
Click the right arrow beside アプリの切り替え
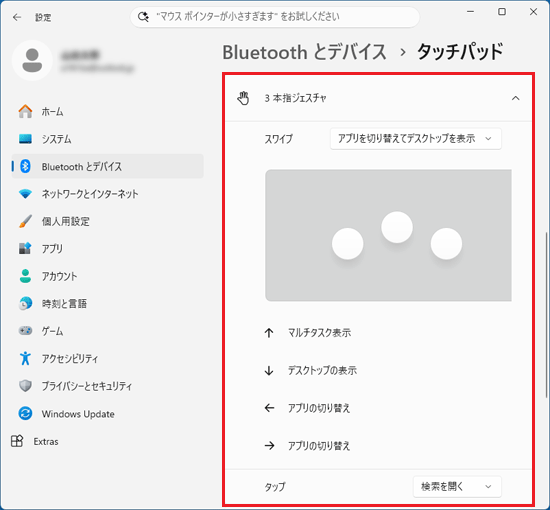click(269, 446)
